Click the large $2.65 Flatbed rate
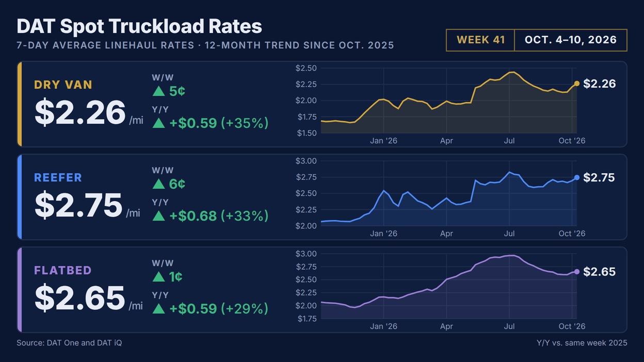The height and width of the screenshot is (362, 644). 80,298
